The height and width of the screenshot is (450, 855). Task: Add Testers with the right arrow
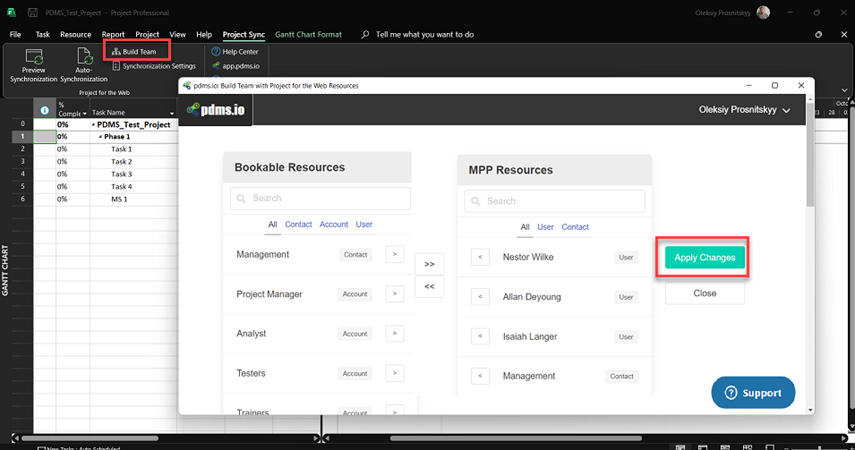tap(394, 373)
